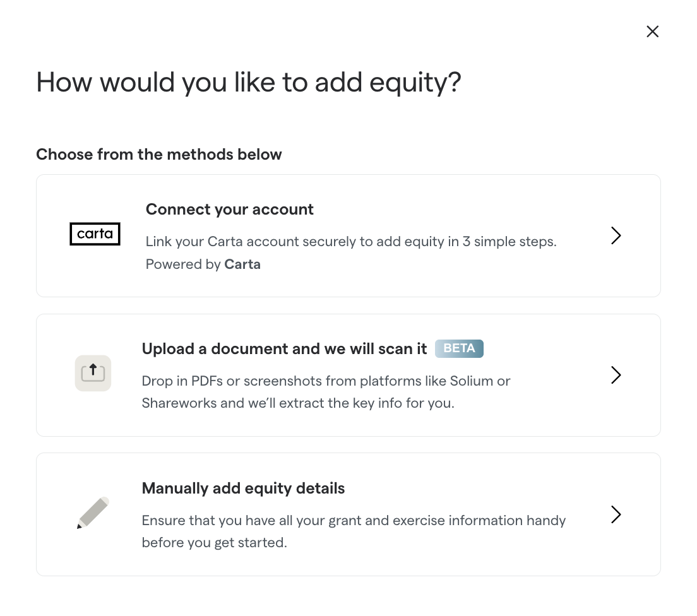Click the Solium or Shareworks description text
Image resolution: width=697 pixels, height=616 pixels.
pos(326,391)
